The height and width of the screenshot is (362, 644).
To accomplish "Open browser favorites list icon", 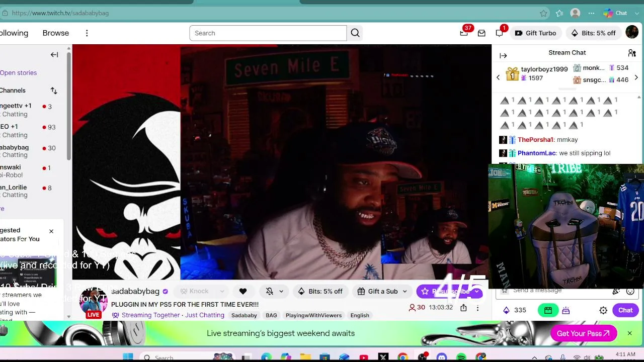I will point(559,13).
